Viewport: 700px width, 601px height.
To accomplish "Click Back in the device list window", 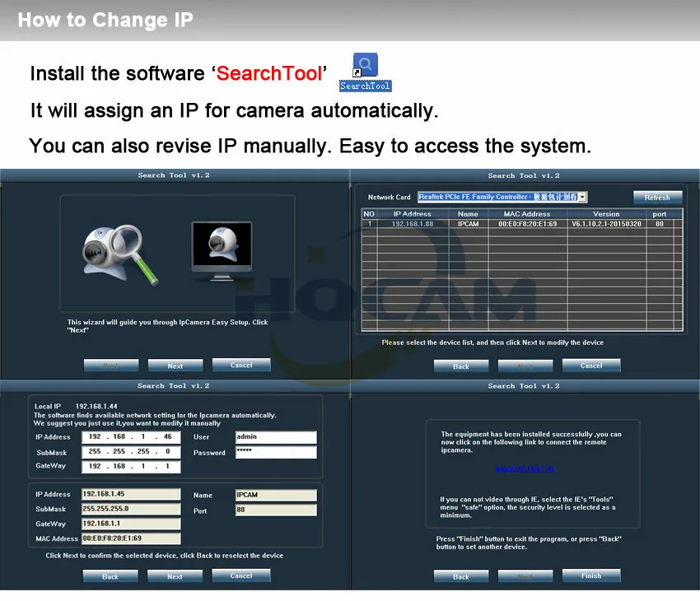I will pos(460,366).
